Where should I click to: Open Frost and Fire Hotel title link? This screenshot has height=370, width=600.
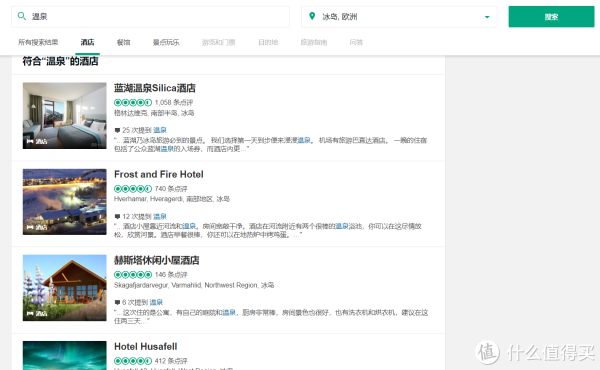coord(159,174)
